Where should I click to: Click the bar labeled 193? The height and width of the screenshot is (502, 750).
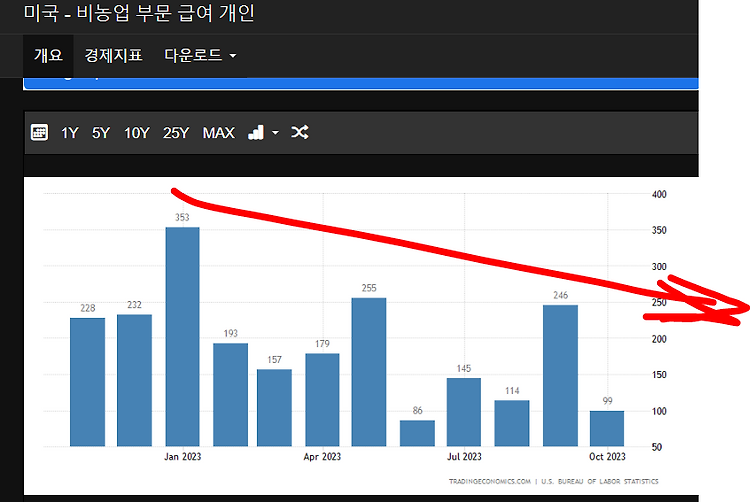231,395
